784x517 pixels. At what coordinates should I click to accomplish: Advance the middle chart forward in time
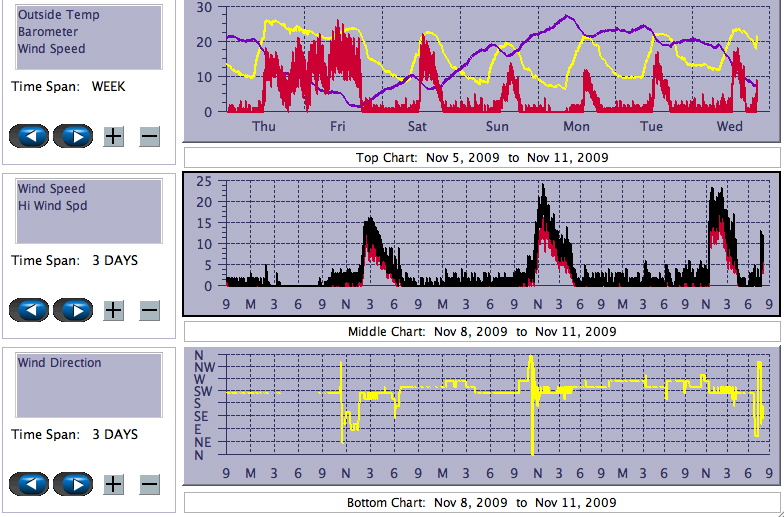72,310
